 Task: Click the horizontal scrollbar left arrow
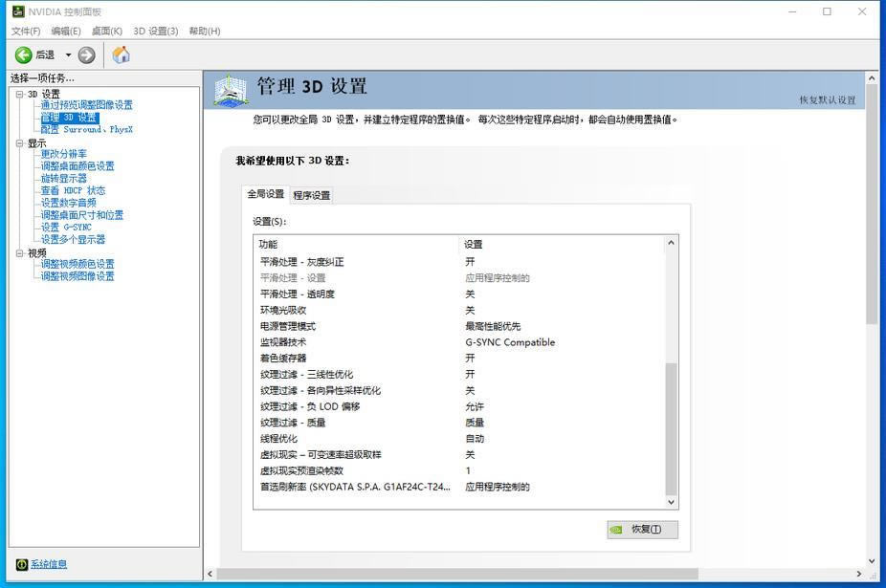click(x=210, y=574)
